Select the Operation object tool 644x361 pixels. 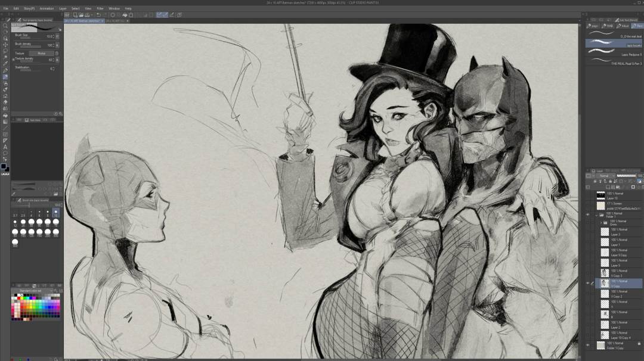(x=5, y=38)
